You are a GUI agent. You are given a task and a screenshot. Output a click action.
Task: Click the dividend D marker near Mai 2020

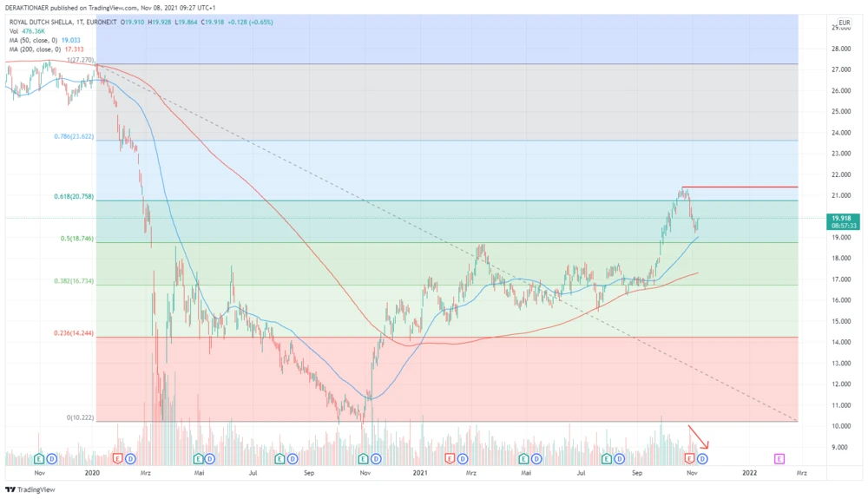point(210,457)
